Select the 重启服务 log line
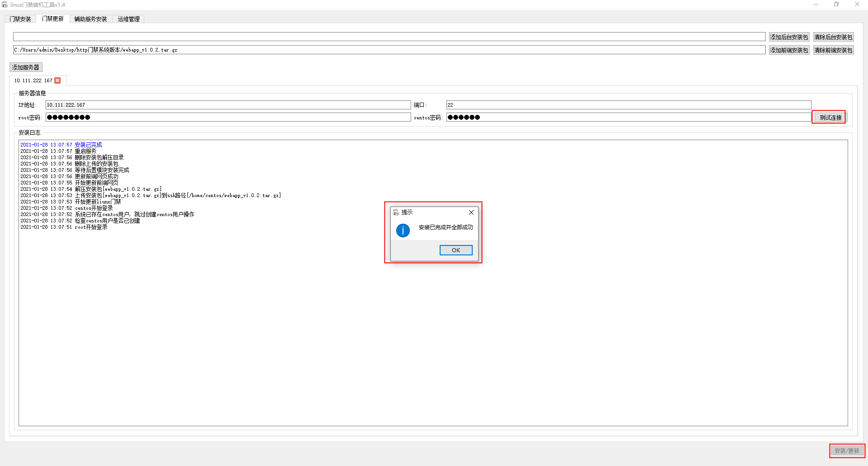The height and width of the screenshot is (466, 868). tap(58, 151)
